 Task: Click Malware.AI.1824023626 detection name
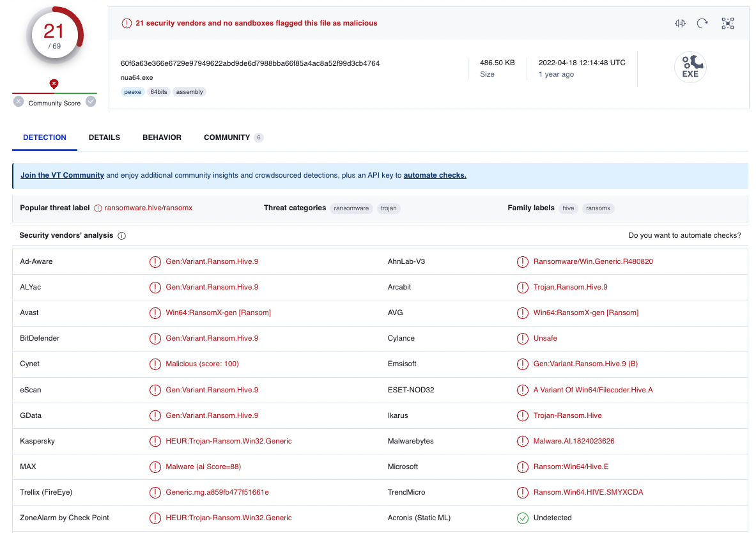pyautogui.click(x=574, y=441)
